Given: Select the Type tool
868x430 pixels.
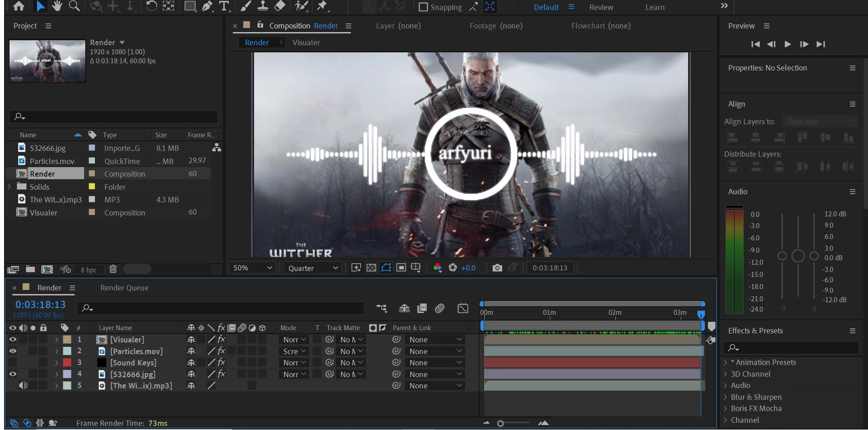Looking at the screenshot, I should tap(224, 6).
